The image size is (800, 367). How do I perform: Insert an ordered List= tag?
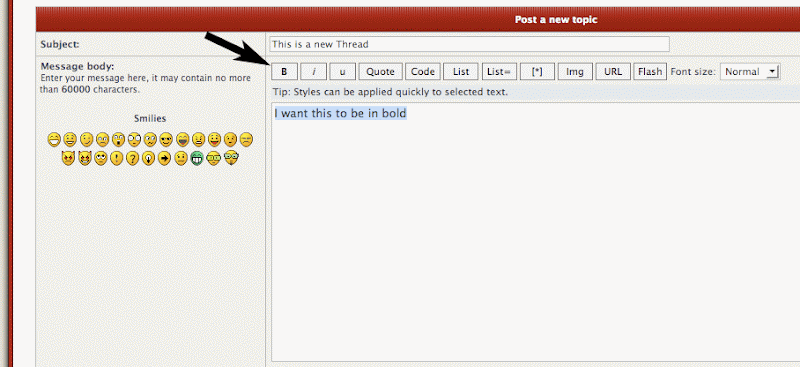pyautogui.click(x=499, y=72)
